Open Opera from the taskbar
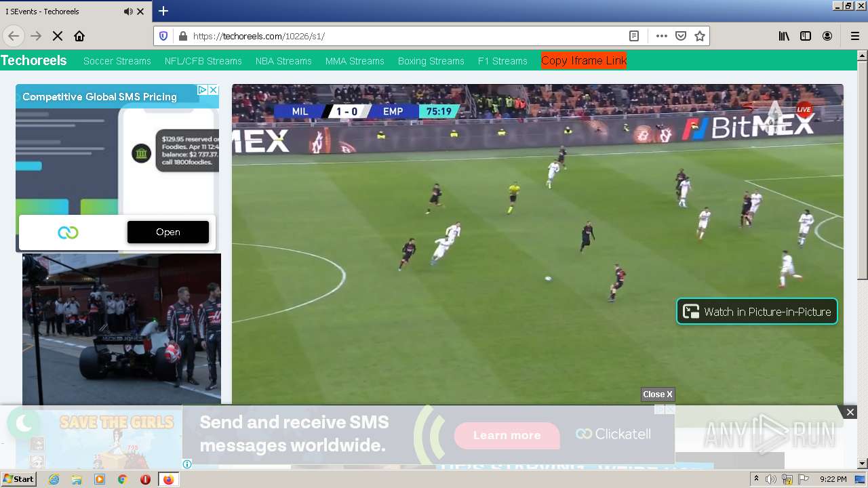Viewport: 868px width, 488px height. tap(145, 479)
